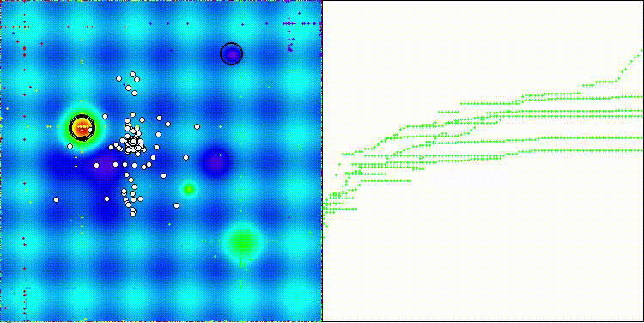Screen dimensions: 644x323
Task: Click the uncircled dark purple spot right of center
Action: click(215, 162)
